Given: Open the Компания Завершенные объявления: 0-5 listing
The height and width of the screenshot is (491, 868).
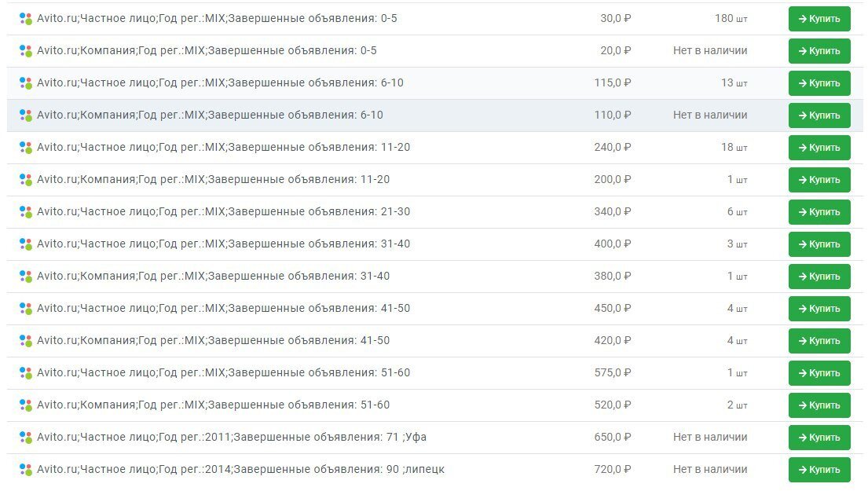Looking at the screenshot, I should pyautogui.click(x=207, y=50).
